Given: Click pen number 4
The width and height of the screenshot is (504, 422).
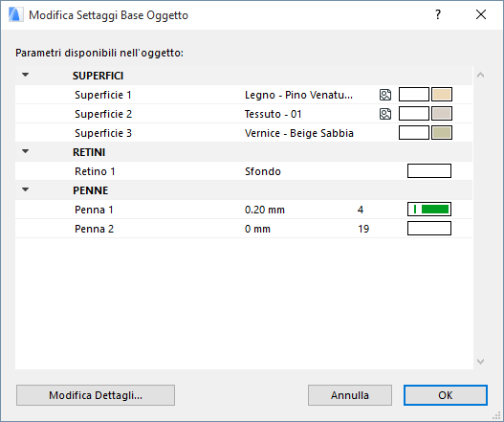Looking at the screenshot, I should pos(361,210).
